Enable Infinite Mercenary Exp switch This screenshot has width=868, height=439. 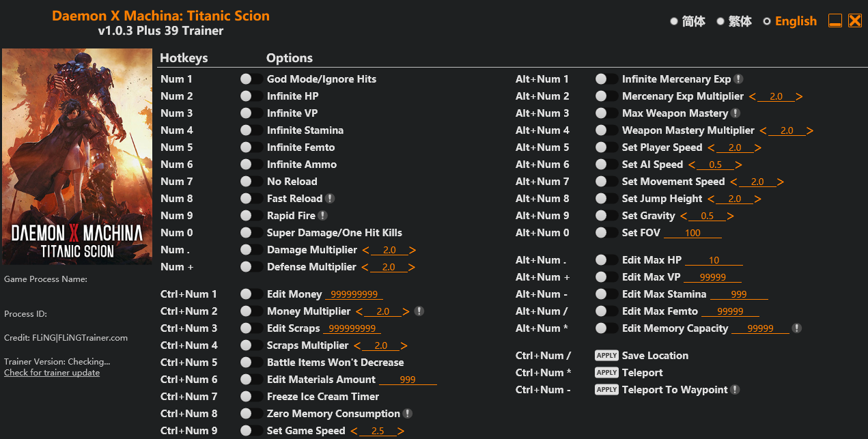pyautogui.click(x=606, y=79)
